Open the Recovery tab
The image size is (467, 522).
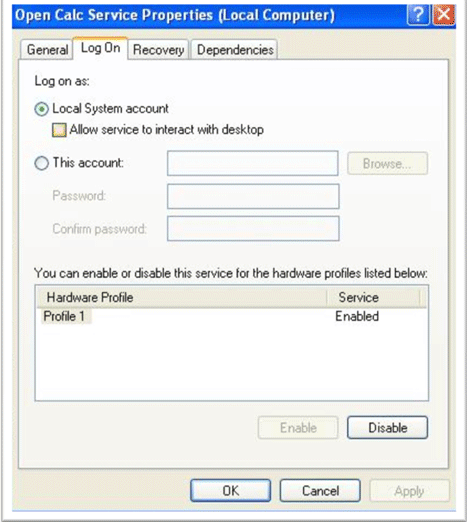click(x=158, y=50)
